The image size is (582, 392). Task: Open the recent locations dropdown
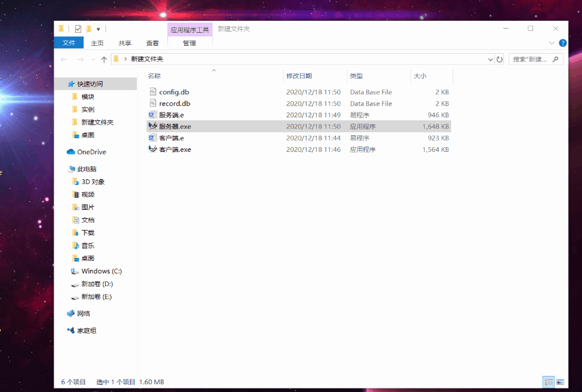click(x=93, y=60)
